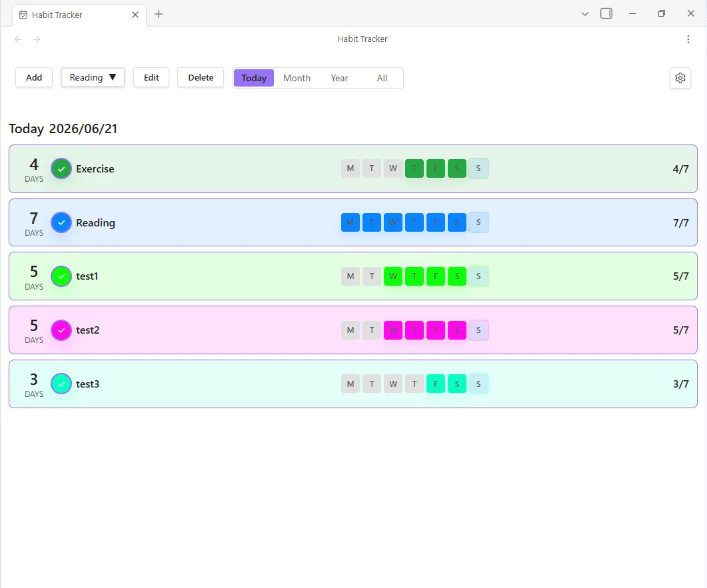Switch to the All view

382,78
